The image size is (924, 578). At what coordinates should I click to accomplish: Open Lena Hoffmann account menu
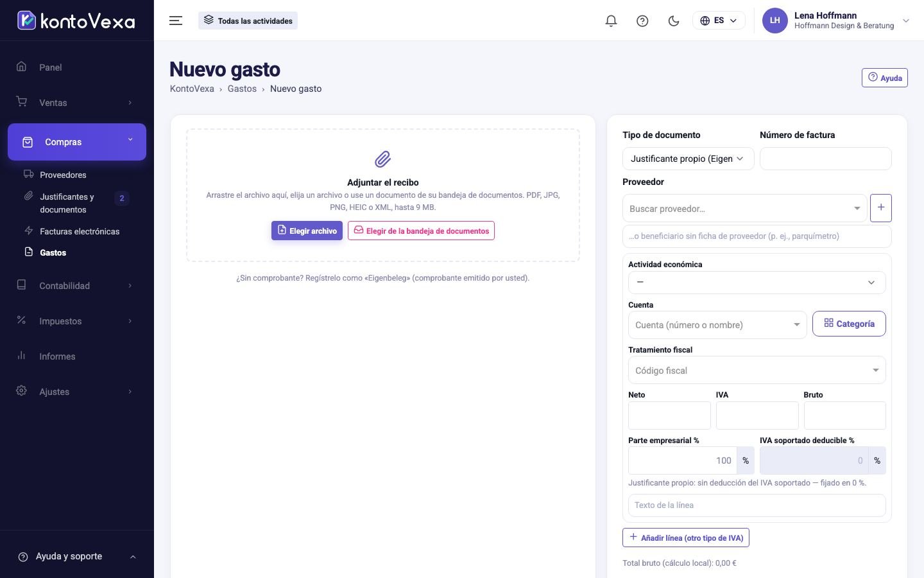(x=835, y=21)
